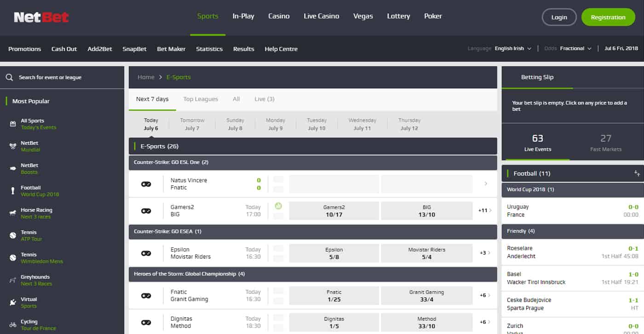Click the Football World Cup trophy icon
Image resolution: width=644 pixels, height=334 pixels.
[13, 191]
